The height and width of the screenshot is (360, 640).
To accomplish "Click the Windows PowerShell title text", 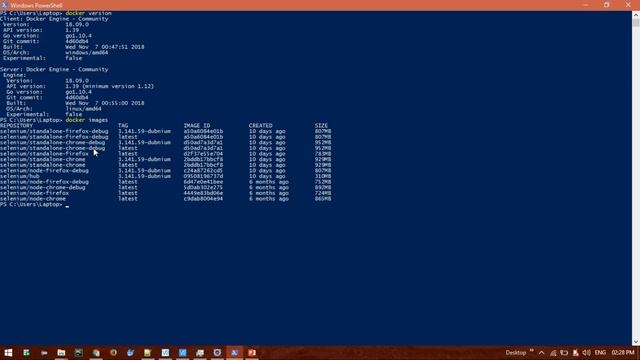I will click(37, 5).
